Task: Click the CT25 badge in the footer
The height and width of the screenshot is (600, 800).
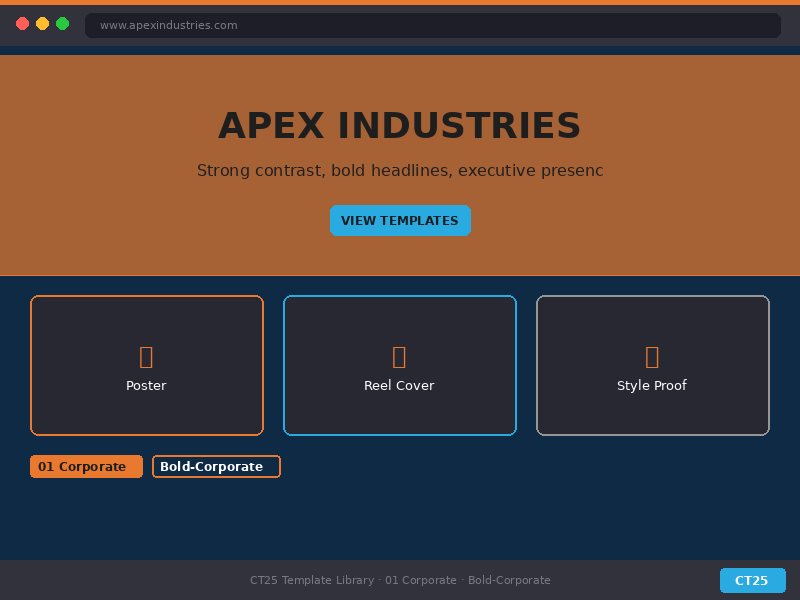Action: coord(752,581)
